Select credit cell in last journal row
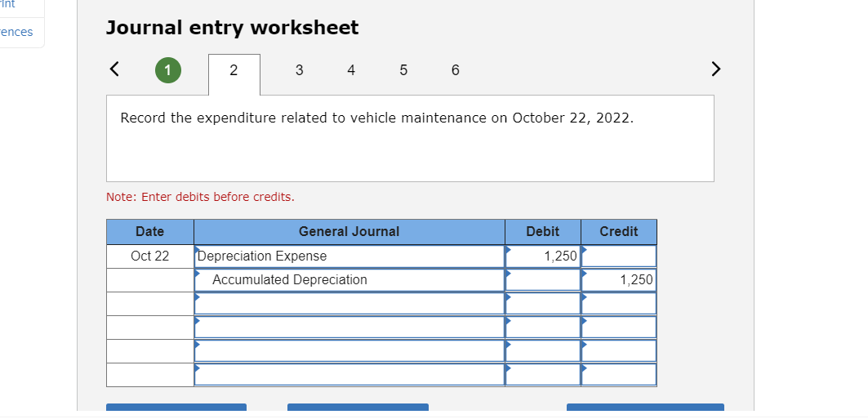Screen dimensions: 868x419 click(619, 374)
